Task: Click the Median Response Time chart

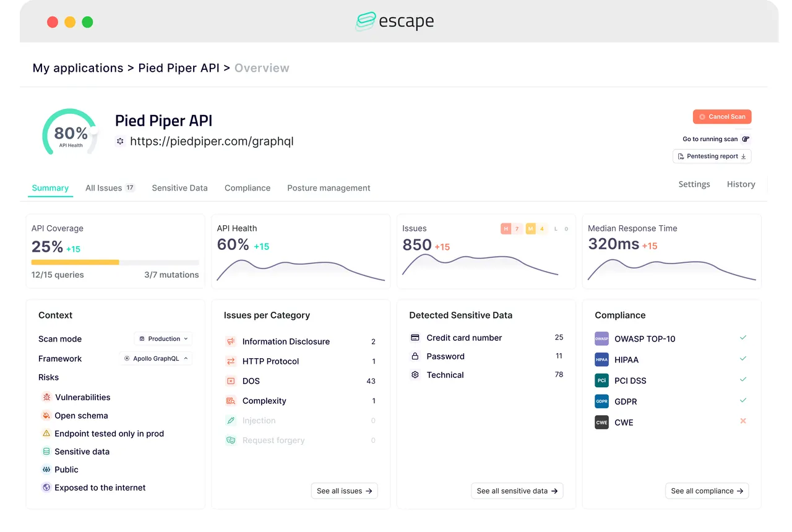Action: click(x=672, y=270)
